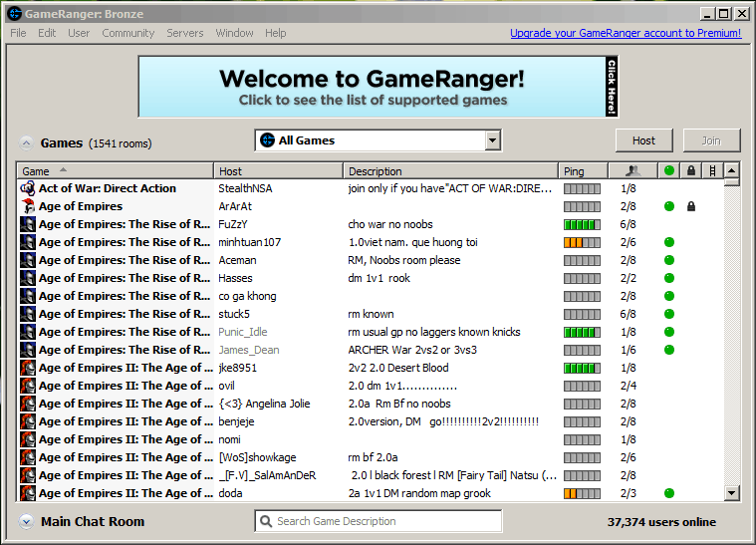The image size is (756, 545).
Task: Sort by the ladder column header icon
Action: pyautogui.click(x=712, y=170)
